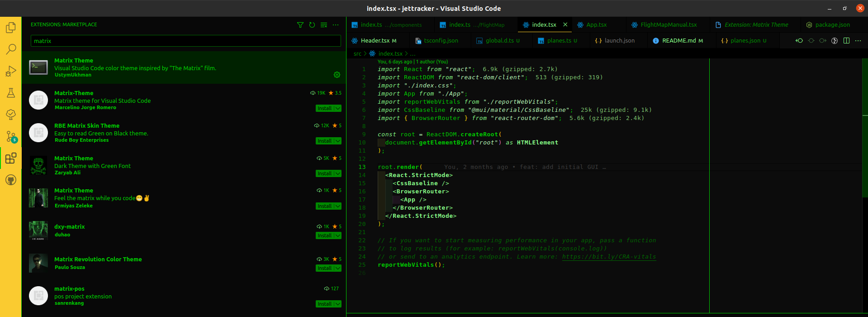Screen dimensions: 868x317
Task: Switch to planes.ts tab
Action: (562, 41)
